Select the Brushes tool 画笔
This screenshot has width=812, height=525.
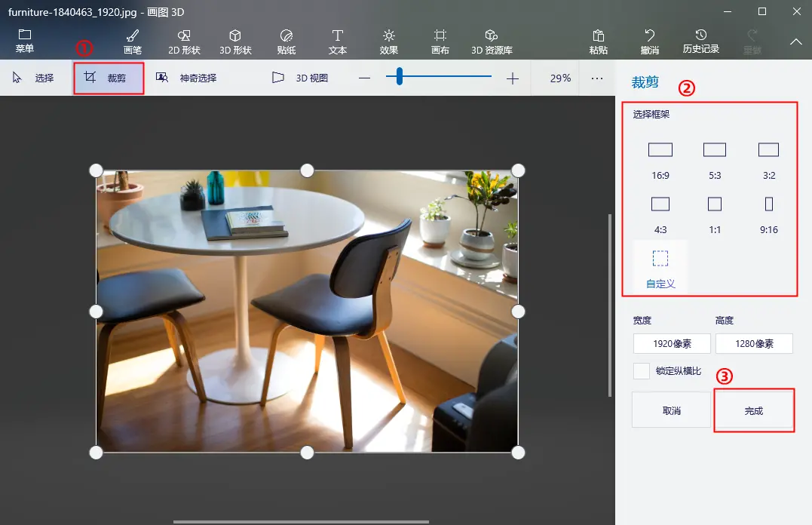(132, 41)
